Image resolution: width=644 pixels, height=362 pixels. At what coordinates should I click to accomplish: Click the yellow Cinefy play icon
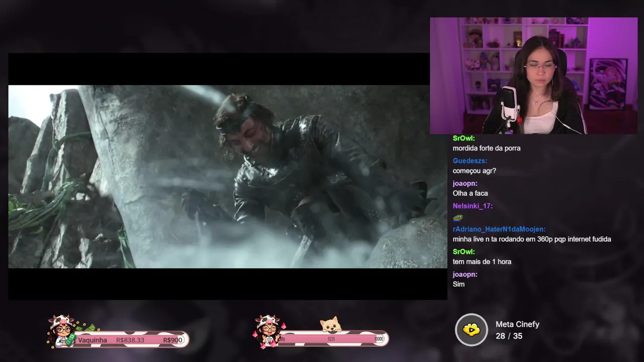tap(471, 330)
